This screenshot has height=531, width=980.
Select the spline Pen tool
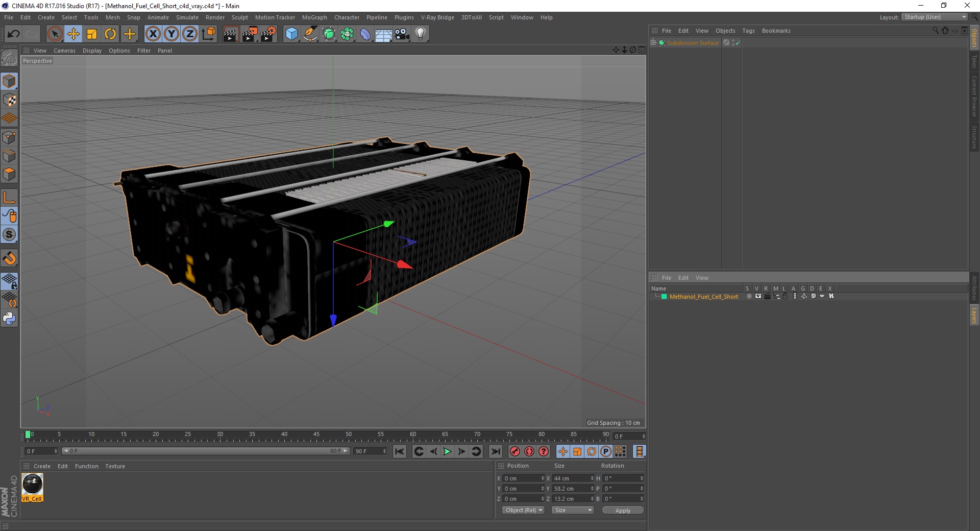point(310,34)
